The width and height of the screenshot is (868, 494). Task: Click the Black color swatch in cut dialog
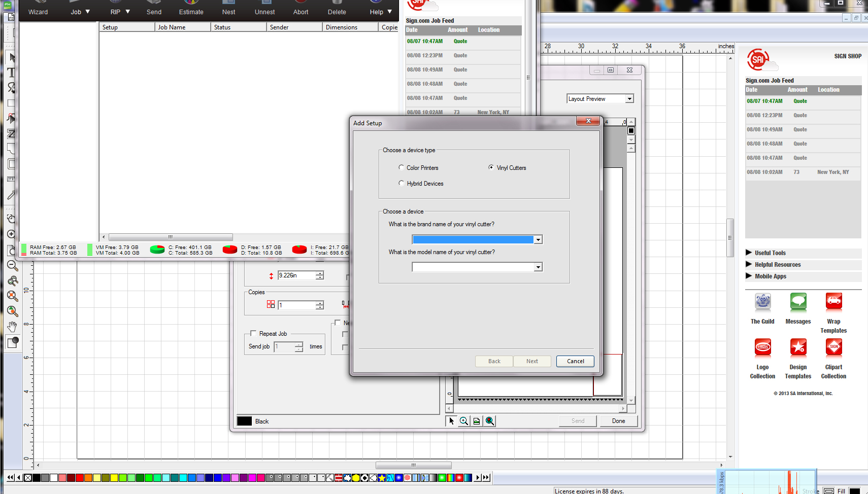click(244, 421)
